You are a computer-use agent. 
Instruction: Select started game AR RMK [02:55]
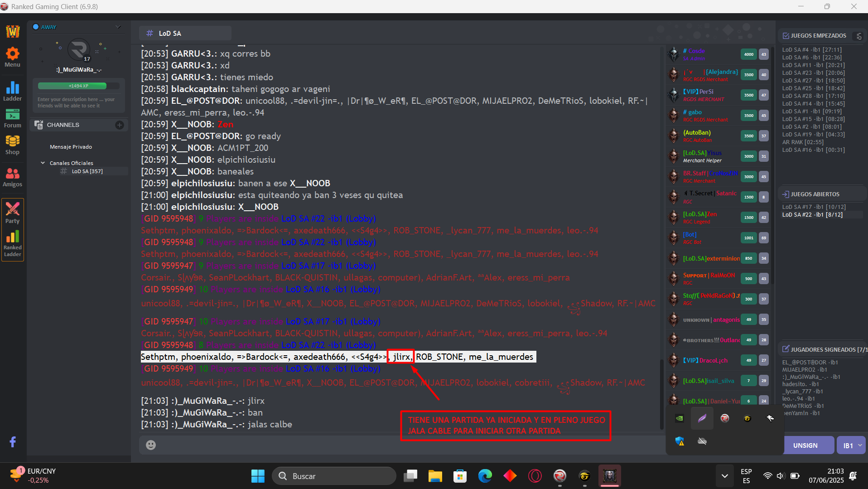pos(803,142)
